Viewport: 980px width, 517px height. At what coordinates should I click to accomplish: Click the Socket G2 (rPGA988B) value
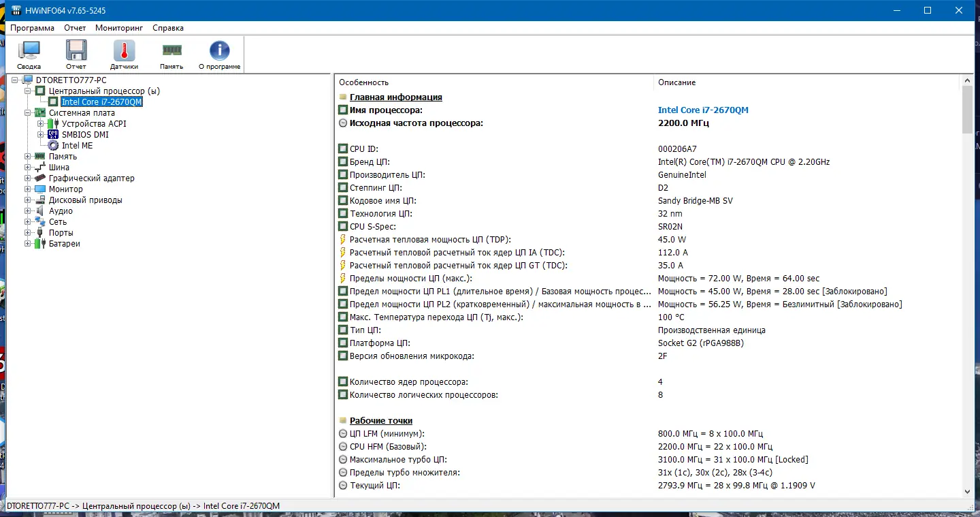701,343
